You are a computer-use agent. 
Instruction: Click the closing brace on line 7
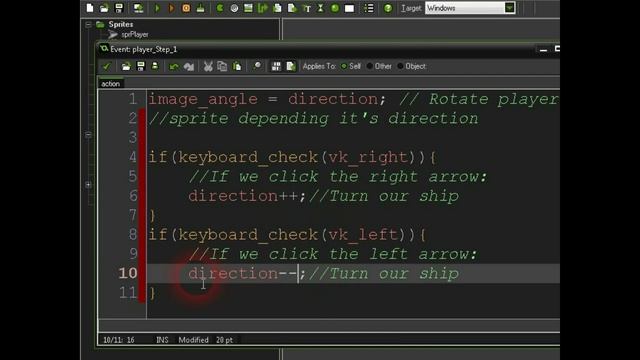tap(152, 216)
